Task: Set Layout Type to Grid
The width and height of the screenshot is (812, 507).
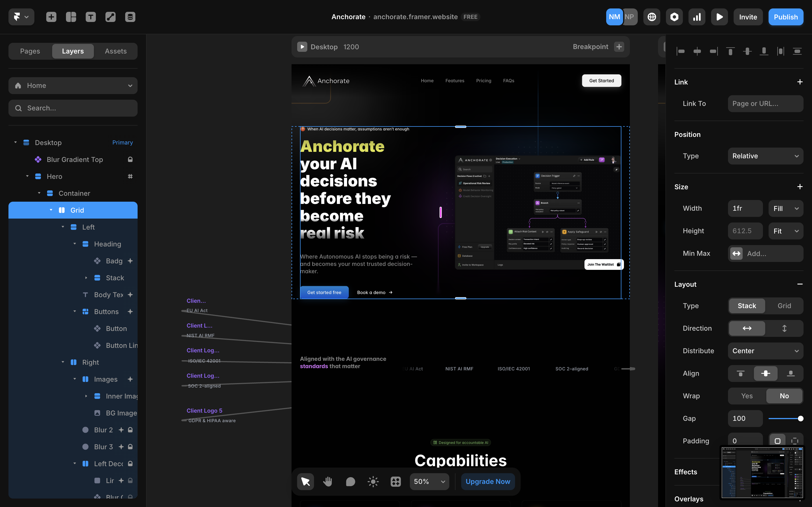Action: [x=784, y=306]
